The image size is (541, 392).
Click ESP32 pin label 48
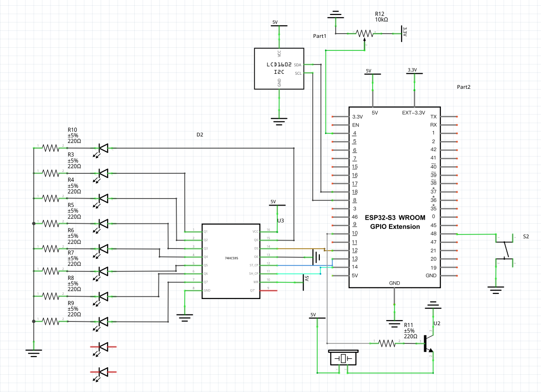point(433,234)
